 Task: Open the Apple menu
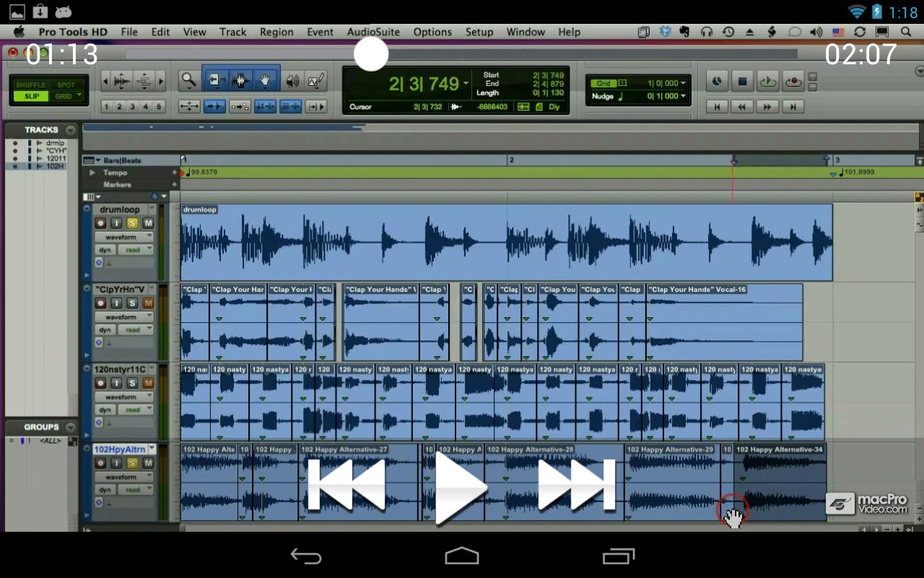(x=19, y=32)
